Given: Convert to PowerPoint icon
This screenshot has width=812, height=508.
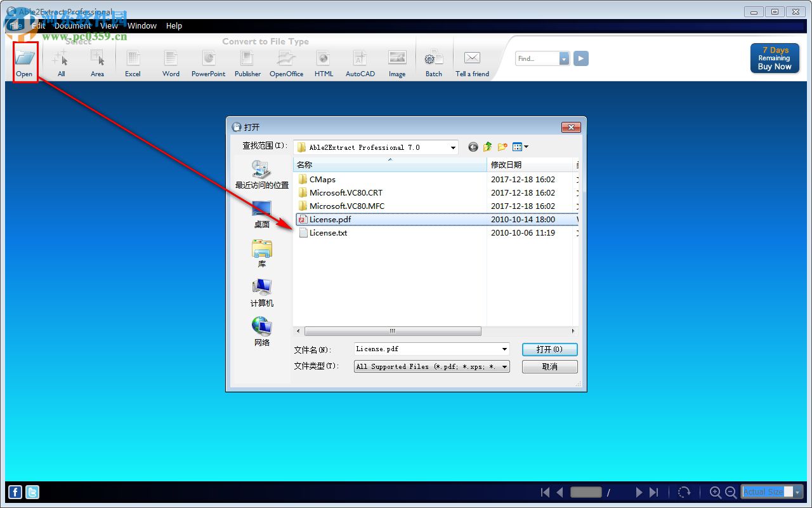Looking at the screenshot, I should pyautogui.click(x=209, y=58).
